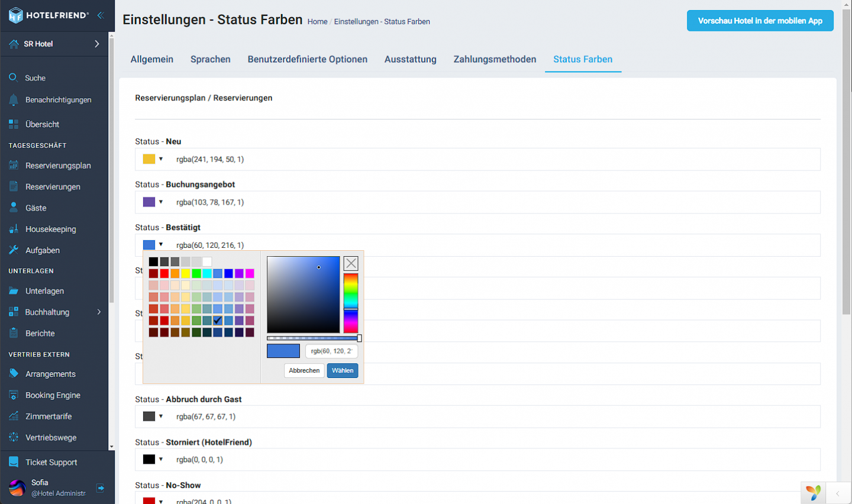The width and height of the screenshot is (852, 504).
Task: Expand SR Hotel selector chevron
Action: (x=97, y=44)
